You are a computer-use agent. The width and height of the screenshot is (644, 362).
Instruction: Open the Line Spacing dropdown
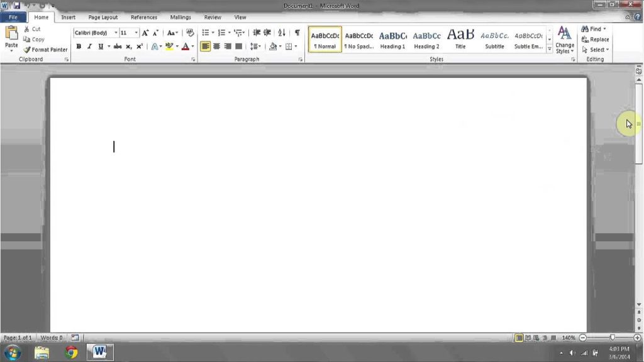pos(257,46)
